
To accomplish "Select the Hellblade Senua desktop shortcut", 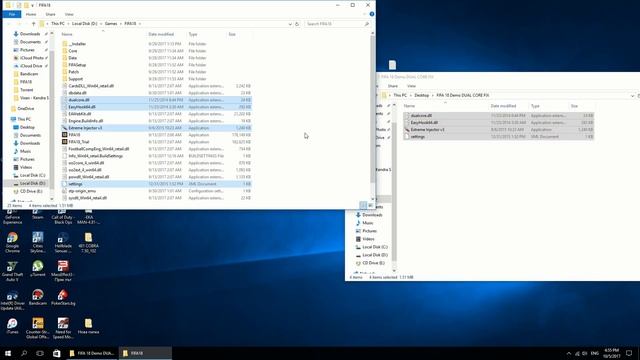I will point(63,242).
